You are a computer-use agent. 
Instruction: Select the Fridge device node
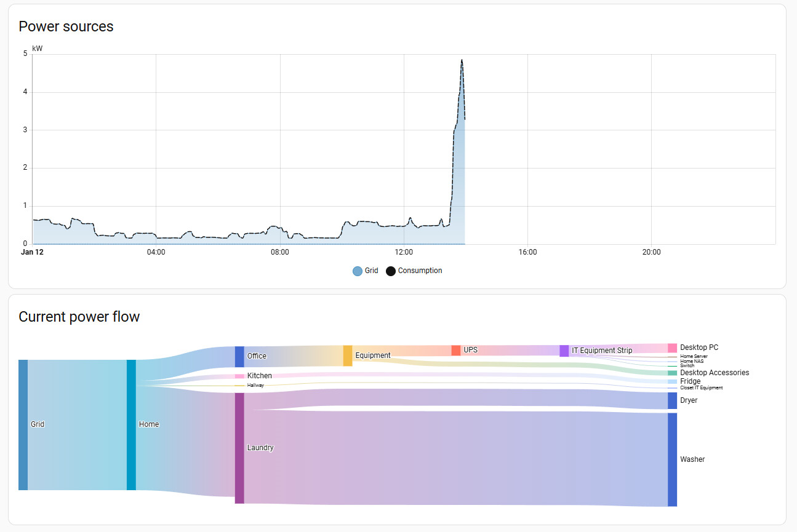[x=672, y=381]
